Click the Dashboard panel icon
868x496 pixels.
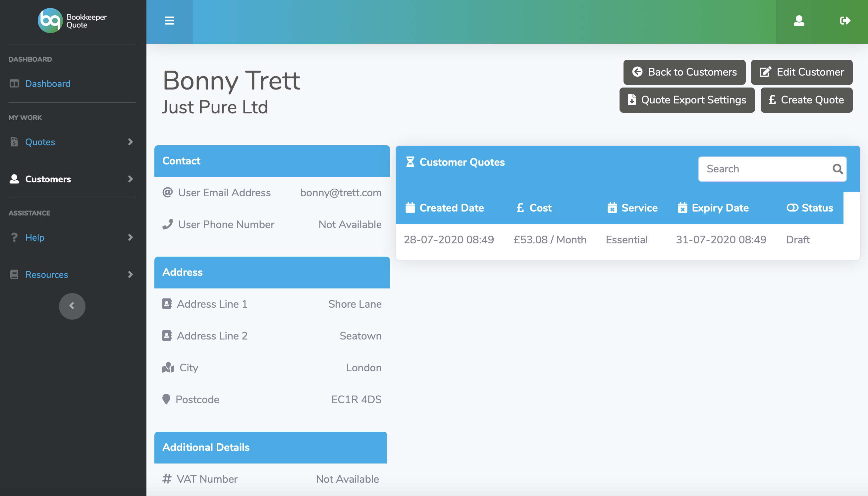click(x=14, y=84)
